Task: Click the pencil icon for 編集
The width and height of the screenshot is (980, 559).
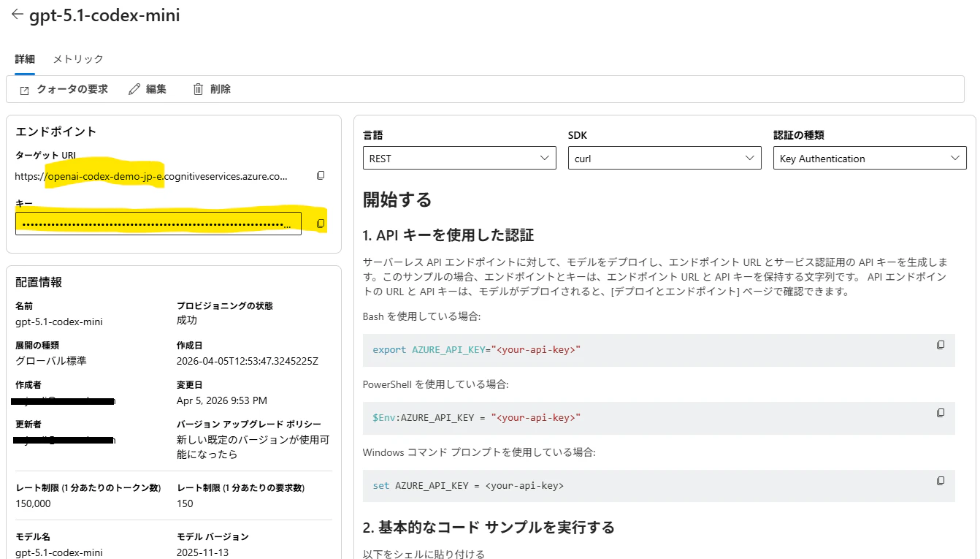Action: point(134,89)
